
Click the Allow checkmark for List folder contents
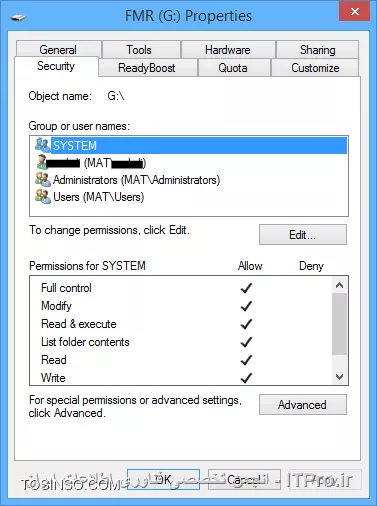pos(246,342)
